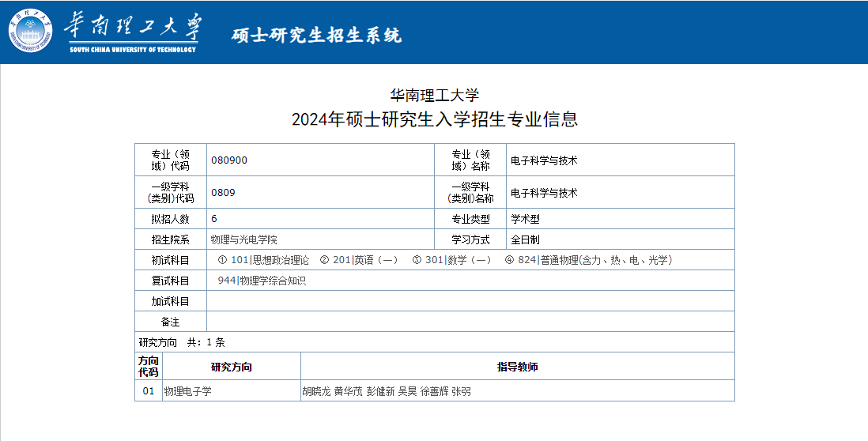
Task: Click the 拟招人数 label cell
Action: (x=171, y=219)
